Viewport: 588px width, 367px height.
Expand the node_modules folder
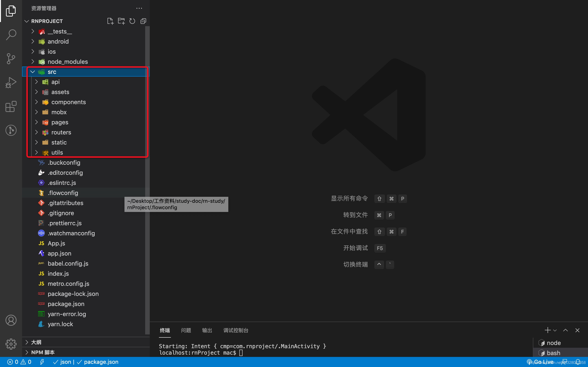[x=33, y=61]
